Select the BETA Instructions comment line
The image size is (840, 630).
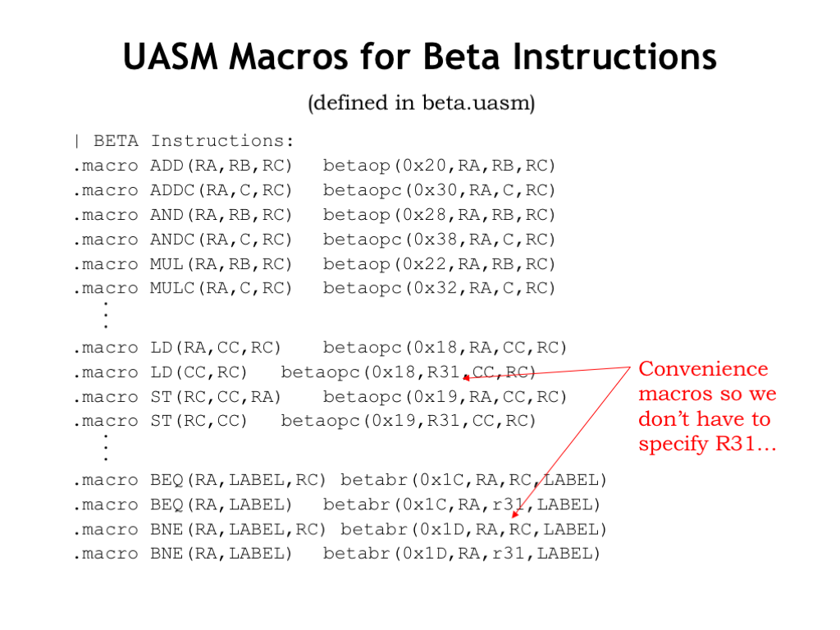184,141
